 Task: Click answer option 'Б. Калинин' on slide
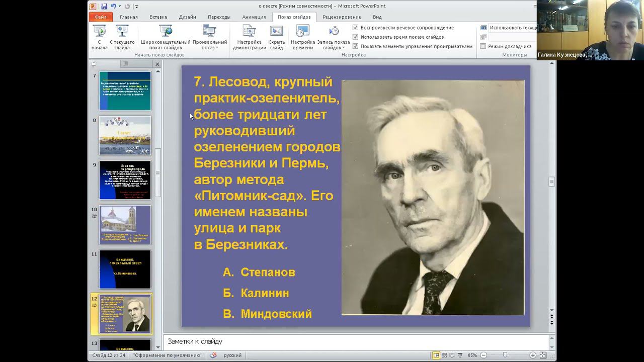click(256, 293)
